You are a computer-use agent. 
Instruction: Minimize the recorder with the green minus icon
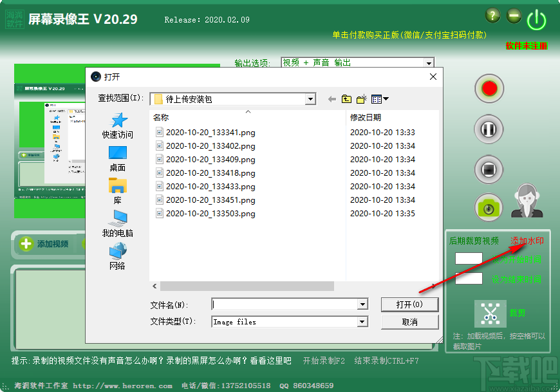click(x=514, y=15)
